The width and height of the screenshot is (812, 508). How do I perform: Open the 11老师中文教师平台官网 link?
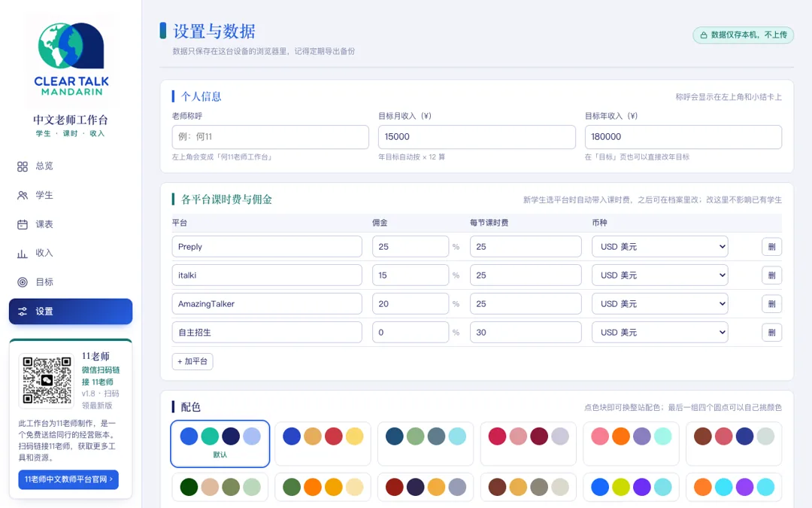[68, 479]
